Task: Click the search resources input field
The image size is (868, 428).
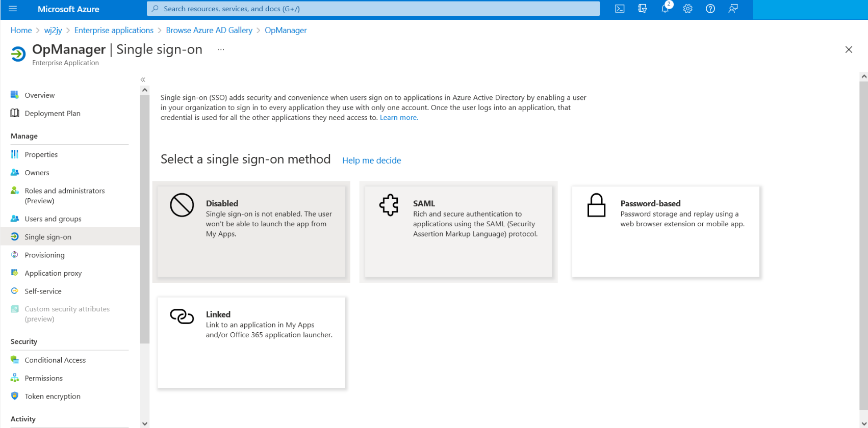Action: click(x=373, y=9)
